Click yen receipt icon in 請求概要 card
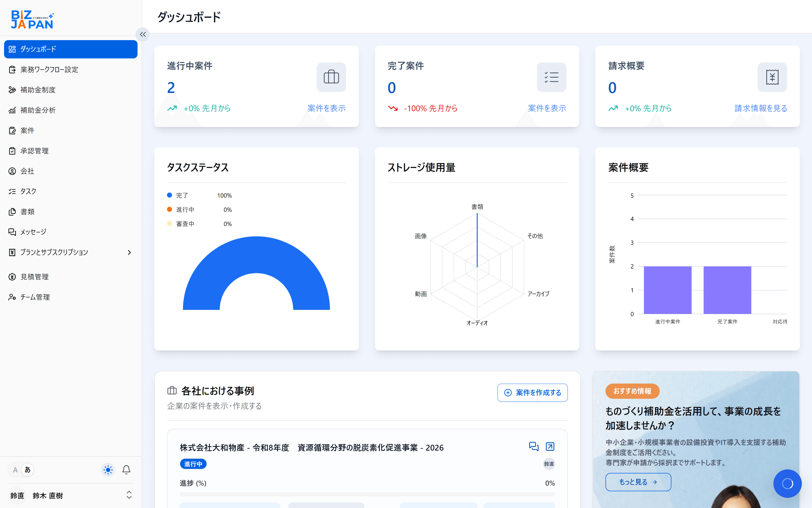812x508 pixels. tap(772, 77)
